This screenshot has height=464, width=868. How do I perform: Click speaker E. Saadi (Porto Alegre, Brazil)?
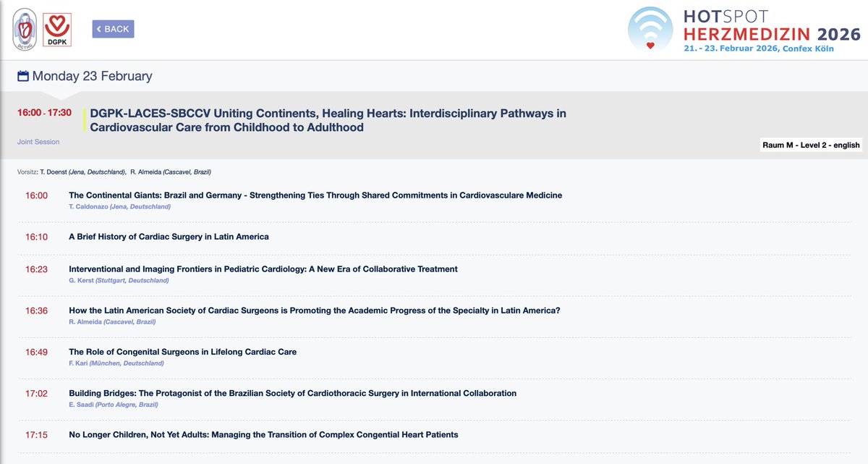114,405
